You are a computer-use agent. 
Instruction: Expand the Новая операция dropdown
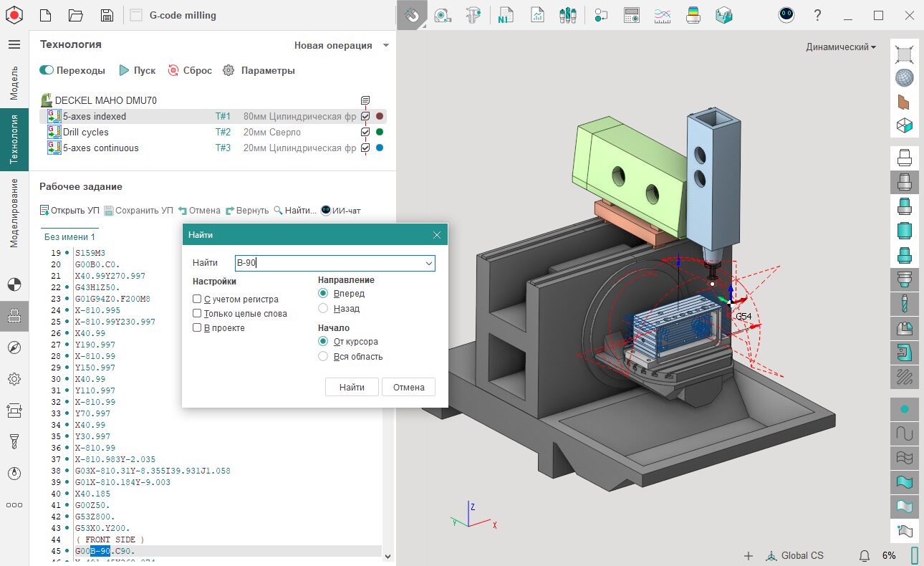386,45
